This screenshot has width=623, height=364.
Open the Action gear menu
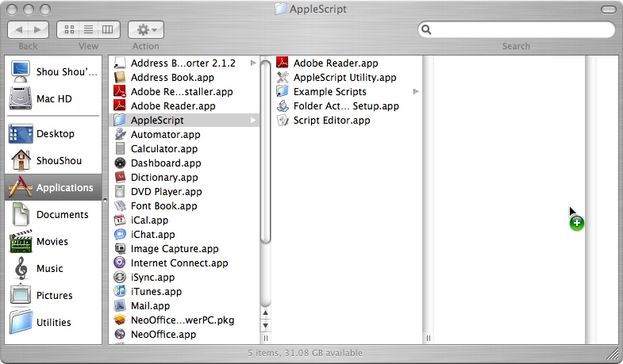click(146, 30)
